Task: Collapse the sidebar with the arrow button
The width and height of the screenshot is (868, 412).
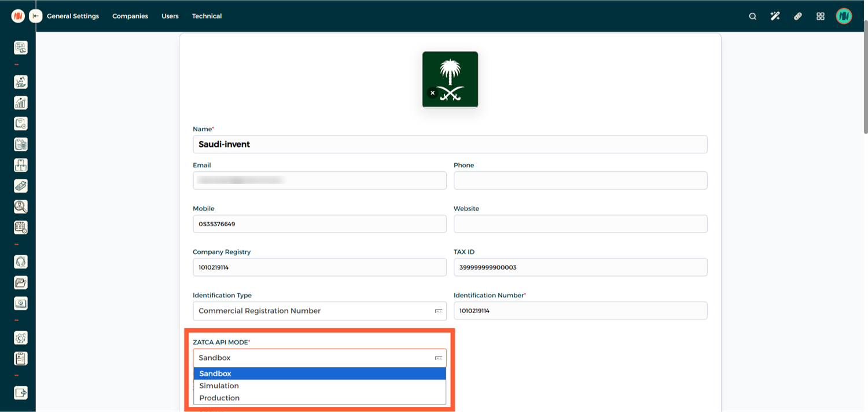Action: point(36,16)
